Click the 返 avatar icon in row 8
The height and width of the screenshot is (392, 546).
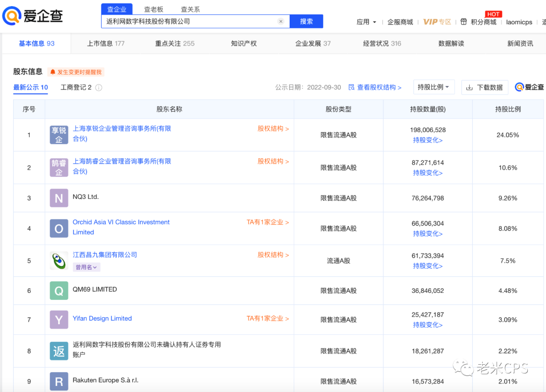59,351
